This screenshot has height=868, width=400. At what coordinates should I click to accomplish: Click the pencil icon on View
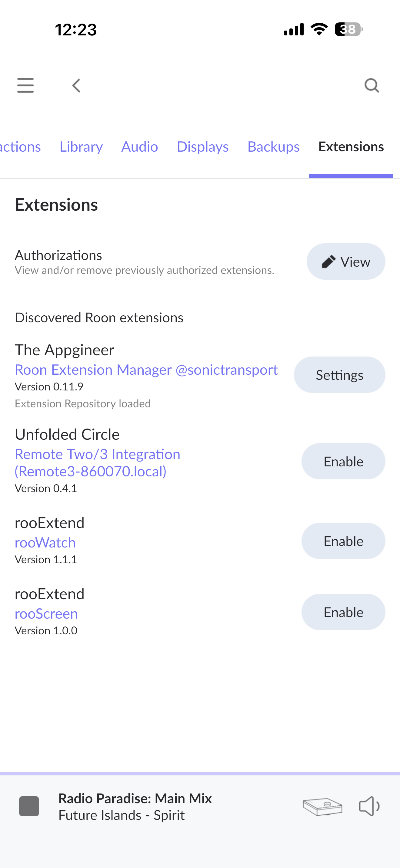328,262
